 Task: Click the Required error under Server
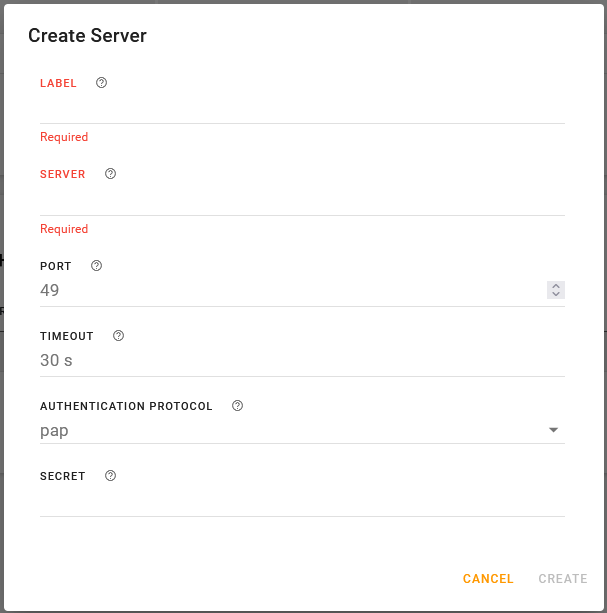64,229
